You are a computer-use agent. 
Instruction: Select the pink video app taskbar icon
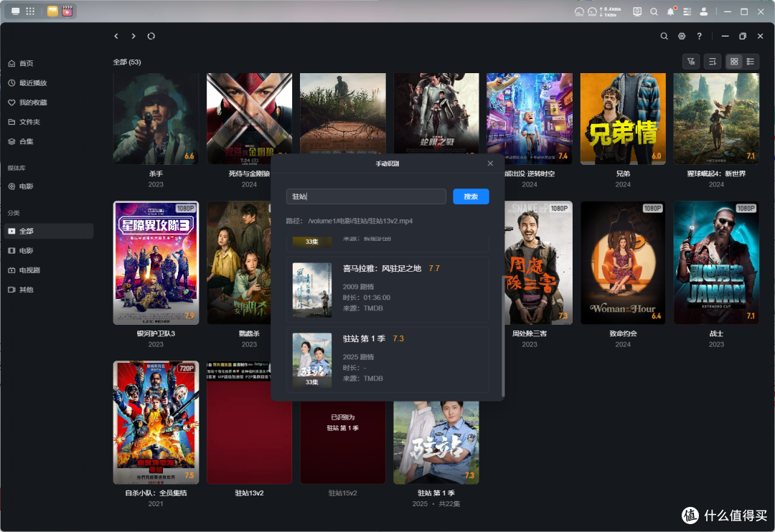67,11
